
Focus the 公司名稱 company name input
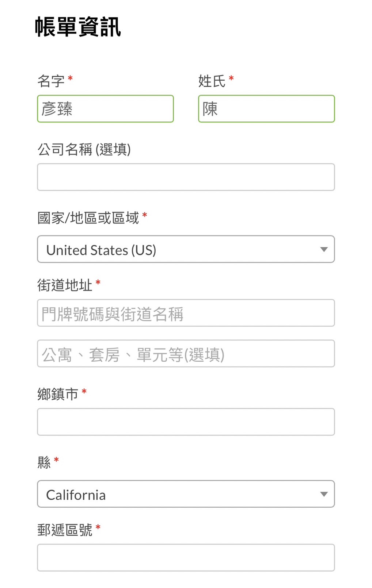click(x=186, y=177)
